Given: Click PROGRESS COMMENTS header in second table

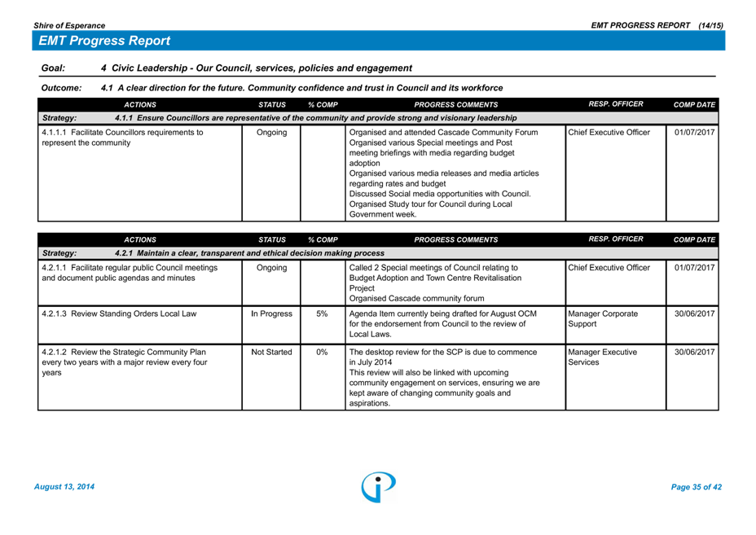Looking at the screenshot, I should point(455,239).
